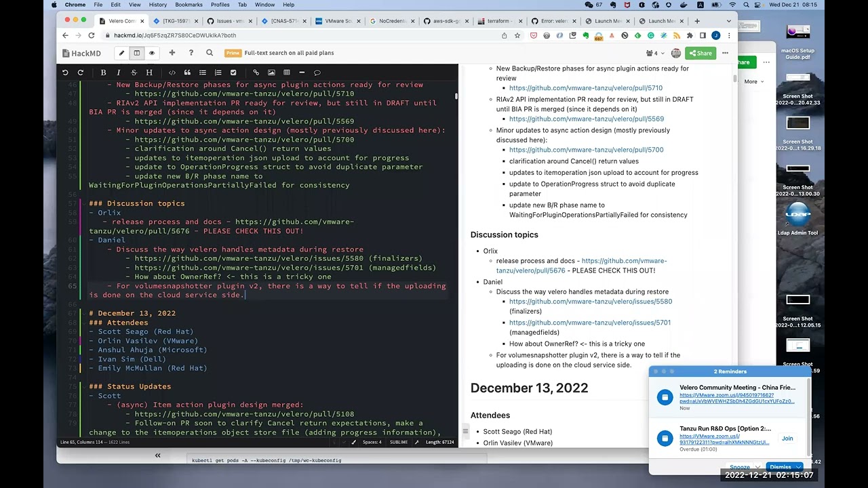Open HackMD help with question mark icon
The width and height of the screenshot is (868, 488).
pyautogui.click(x=191, y=53)
